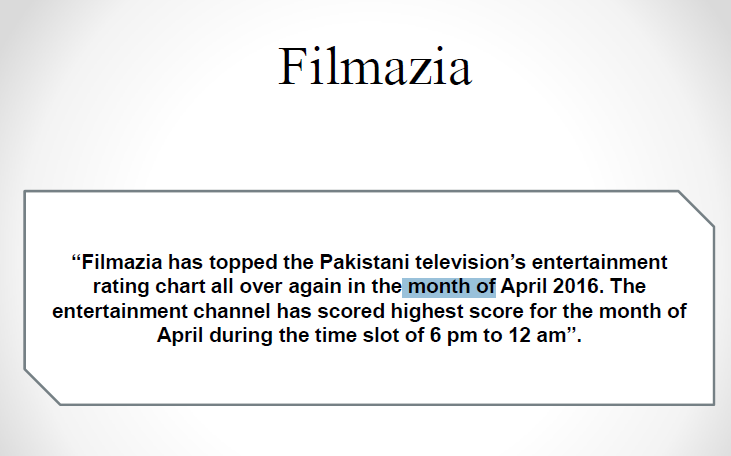Click the bold word "Filmazia" starting the quote
This screenshot has height=456, width=731.
pos(122,262)
